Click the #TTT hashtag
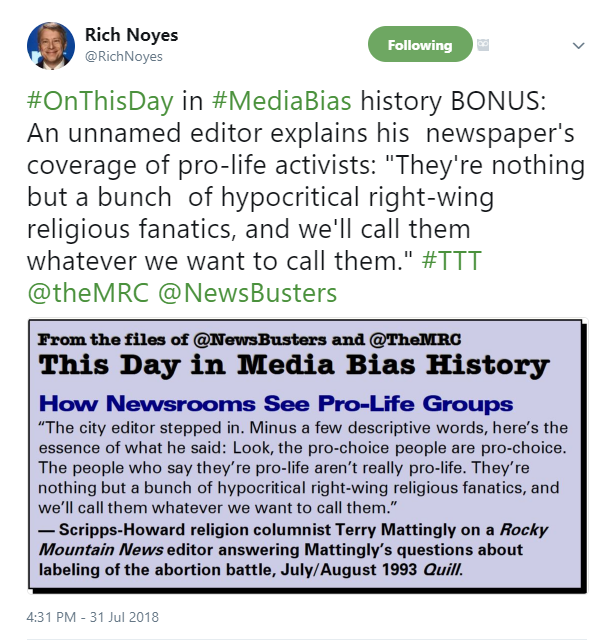 click(451, 260)
